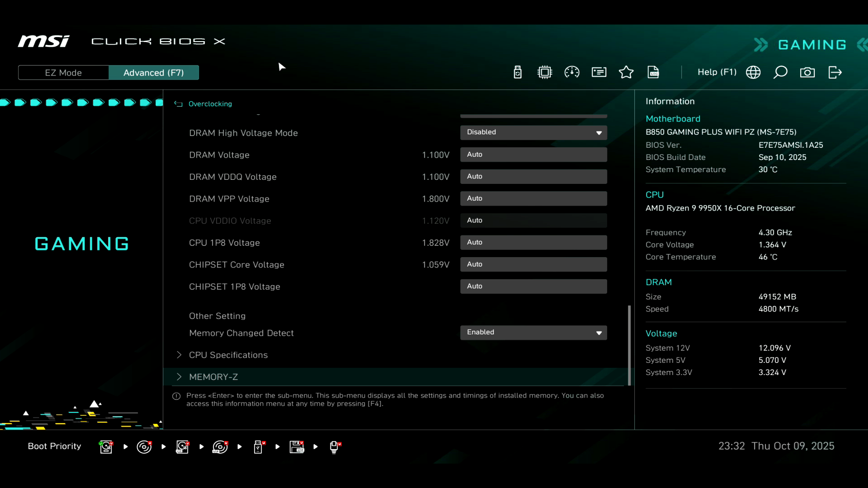Select first boot priority device icon
Image resolution: width=868 pixels, height=488 pixels.
coord(106,447)
